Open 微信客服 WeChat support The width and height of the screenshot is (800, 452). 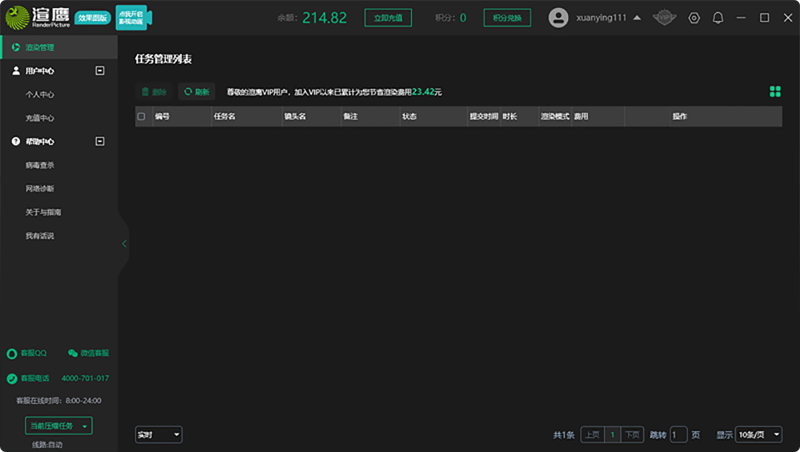[88, 353]
